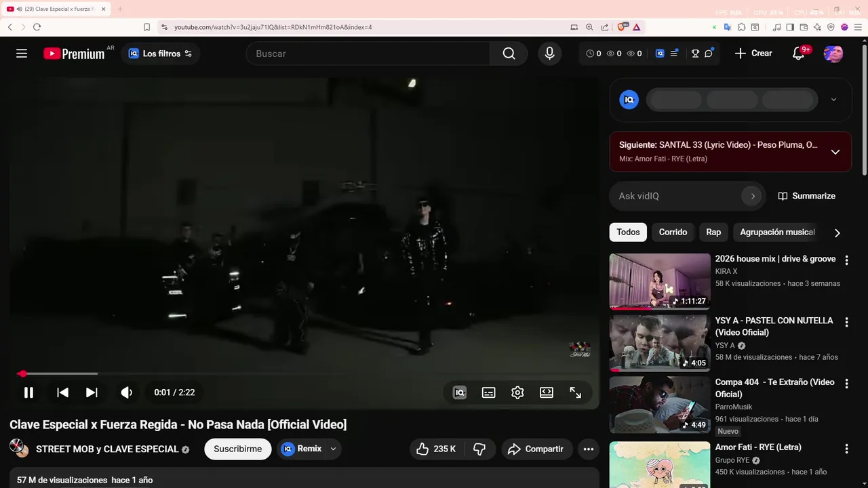Screen dimensions: 868x488
Task: Submit Ask vidIQ arrow button
Action: [752, 196]
